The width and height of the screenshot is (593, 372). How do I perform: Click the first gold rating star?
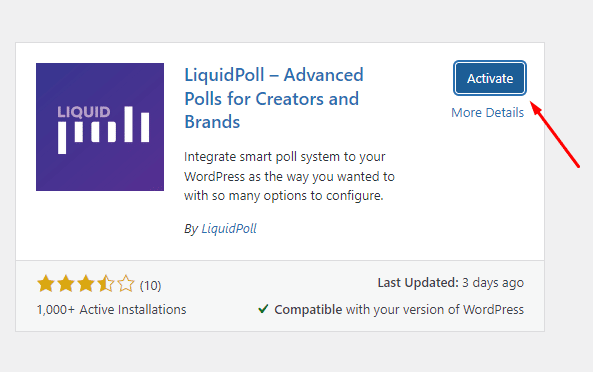point(46,284)
